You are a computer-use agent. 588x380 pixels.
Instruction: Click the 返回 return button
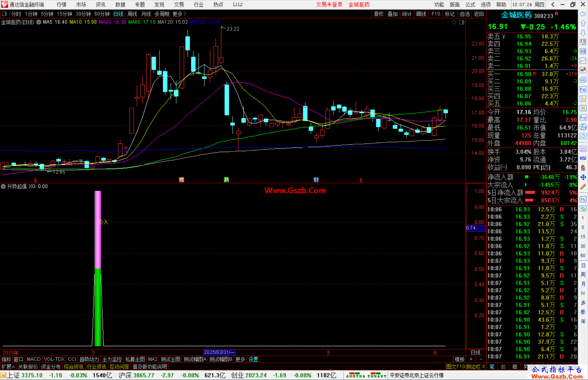tap(479, 14)
